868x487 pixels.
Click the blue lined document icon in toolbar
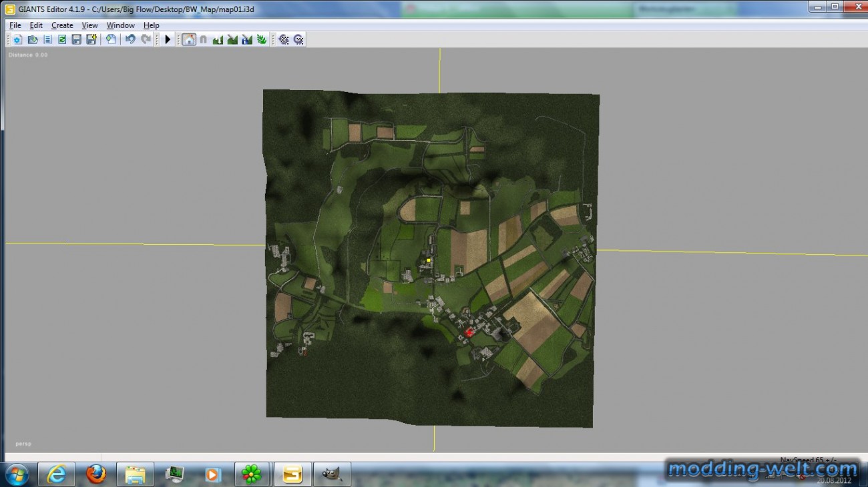point(47,39)
